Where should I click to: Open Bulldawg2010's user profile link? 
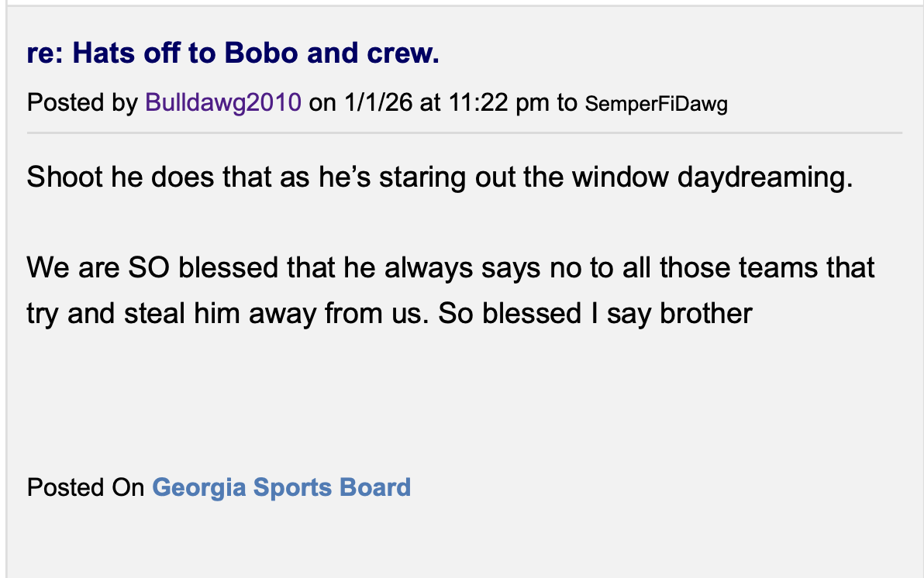click(223, 103)
